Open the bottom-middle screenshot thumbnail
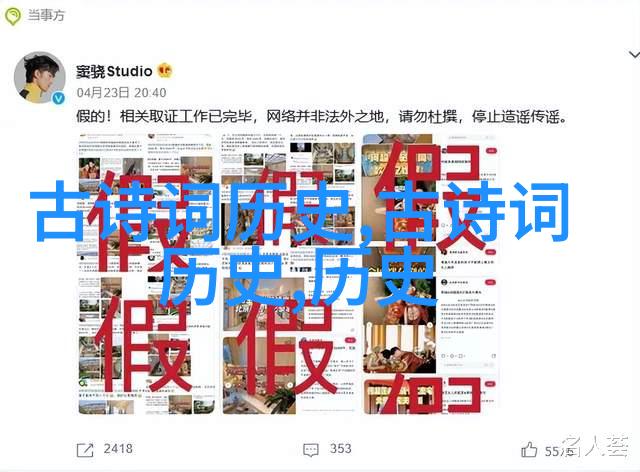This screenshot has height=472, width=640. pyautogui.click(x=288, y=345)
